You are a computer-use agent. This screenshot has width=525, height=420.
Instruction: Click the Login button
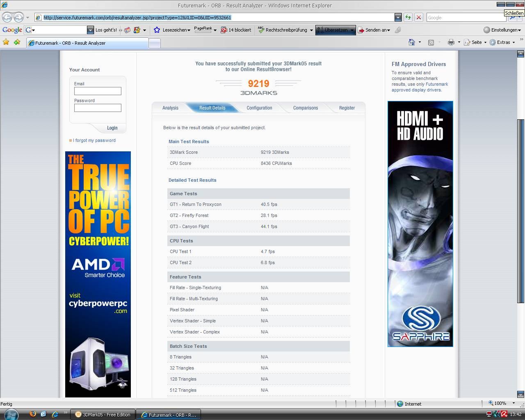pos(112,128)
